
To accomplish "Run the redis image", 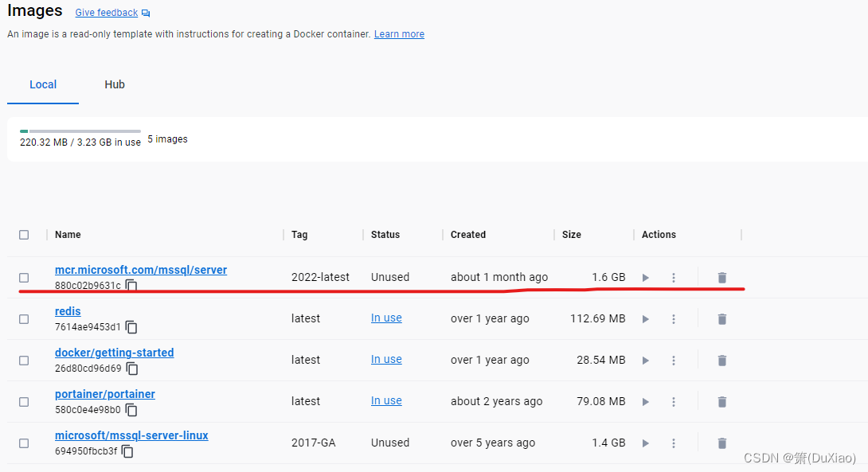I will point(646,319).
